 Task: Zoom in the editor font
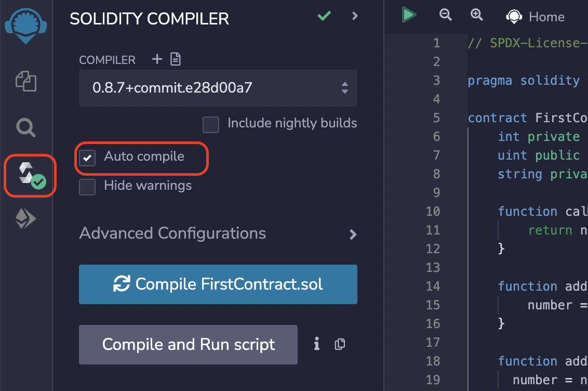tap(477, 15)
